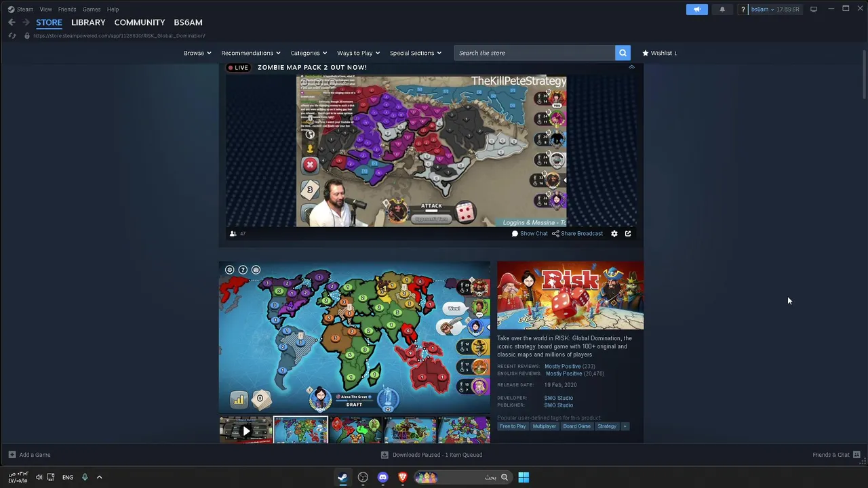Expand the Ways to Play dropdown

[359, 53]
